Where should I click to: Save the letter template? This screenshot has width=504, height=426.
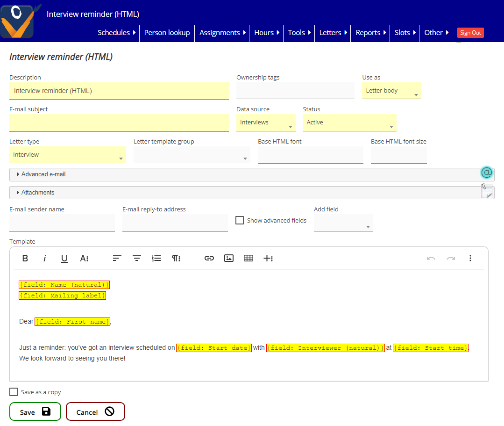(x=35, y=412)
